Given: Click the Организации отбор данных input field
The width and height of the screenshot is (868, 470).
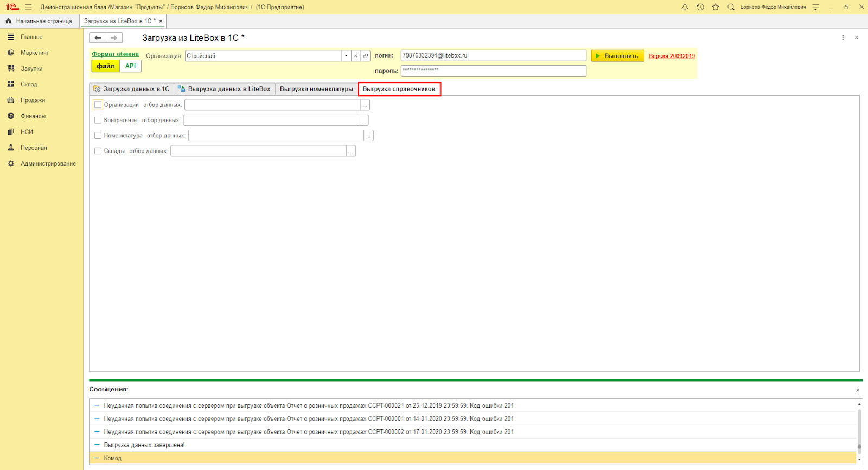Looking at the screenshot, I should click(272, 105).
